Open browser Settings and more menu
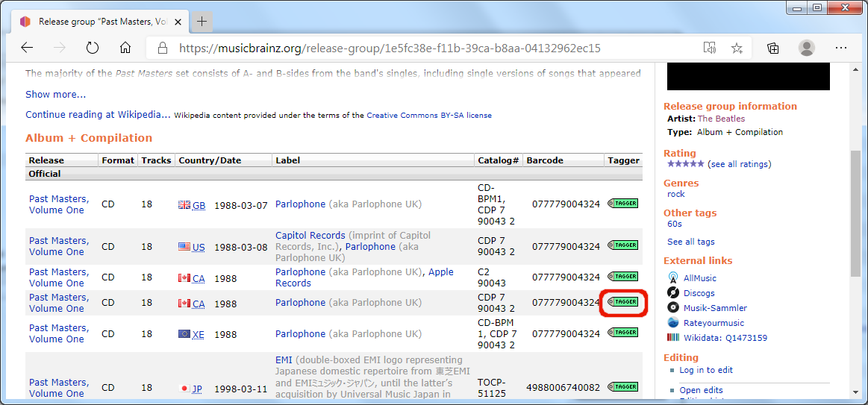868x405 pixels. [841, 48]
